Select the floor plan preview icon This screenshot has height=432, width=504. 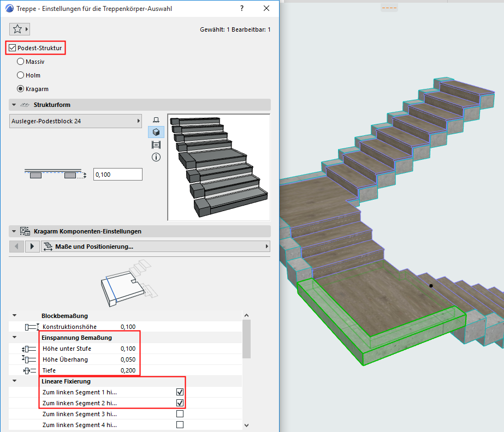pos(156,120)
